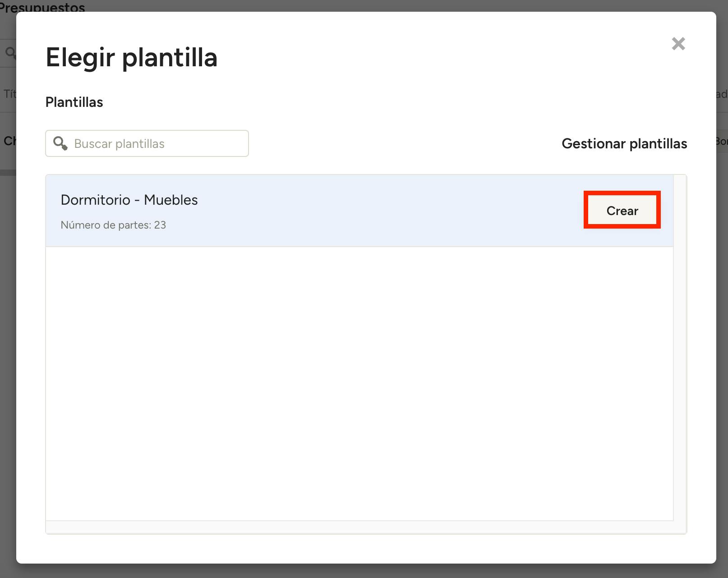728x578 pixels.
Task: Click the Presupuestos title behind the dialog
Action: 43,6
